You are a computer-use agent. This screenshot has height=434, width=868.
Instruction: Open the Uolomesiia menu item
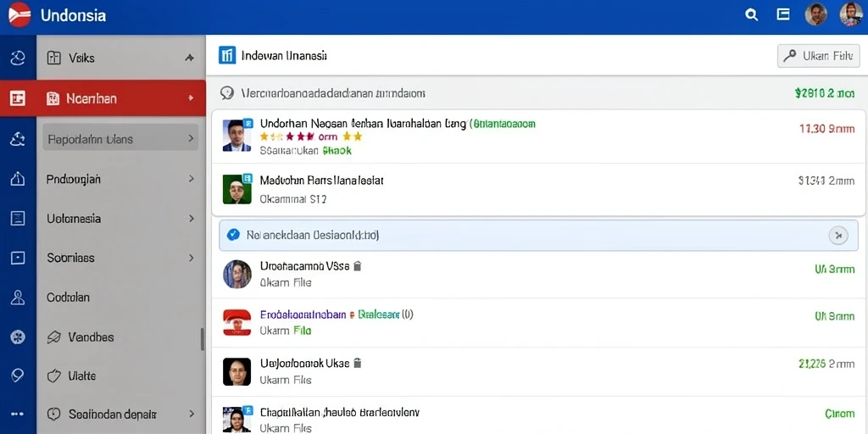click(120, 218)
